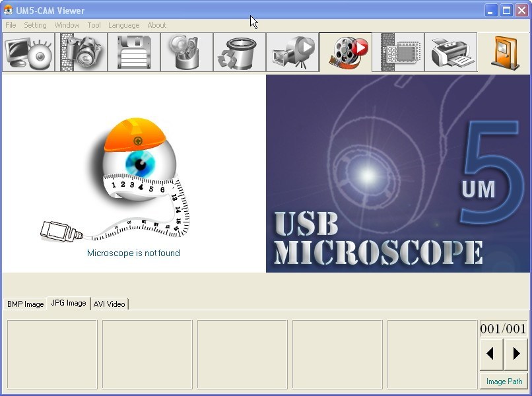Click the right arrow to browse next page
Image resolution: width=532 pixels, height=396 pixels.
click(518, 354)
